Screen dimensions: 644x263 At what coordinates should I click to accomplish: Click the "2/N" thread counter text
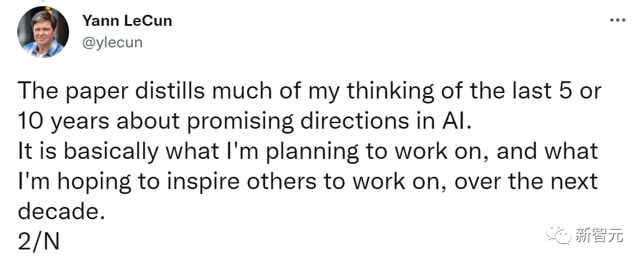38,242
